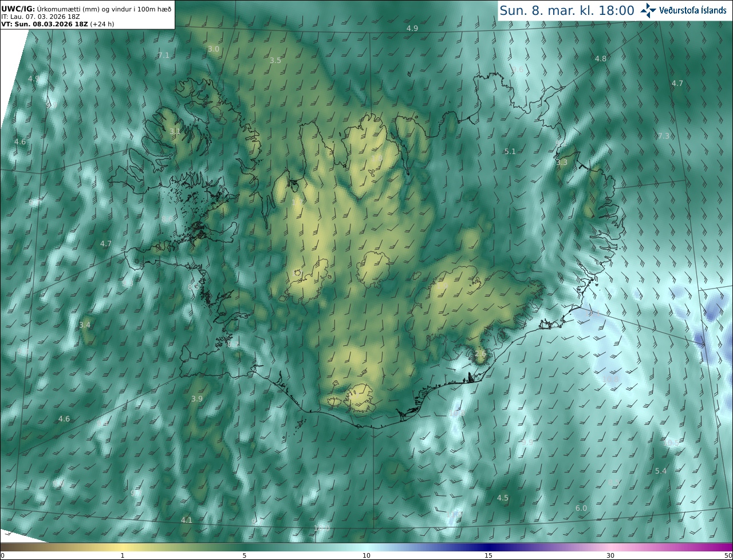Click the Veðurstofa Íslands logo icon
The image size is (733, 560).
pos(648,10)
